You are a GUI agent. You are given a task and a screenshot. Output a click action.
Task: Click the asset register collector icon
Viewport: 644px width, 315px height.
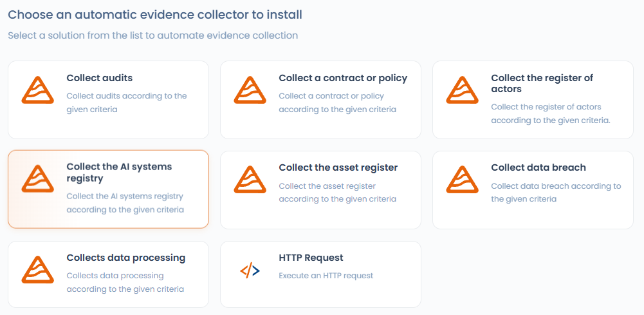pos(250,180)
